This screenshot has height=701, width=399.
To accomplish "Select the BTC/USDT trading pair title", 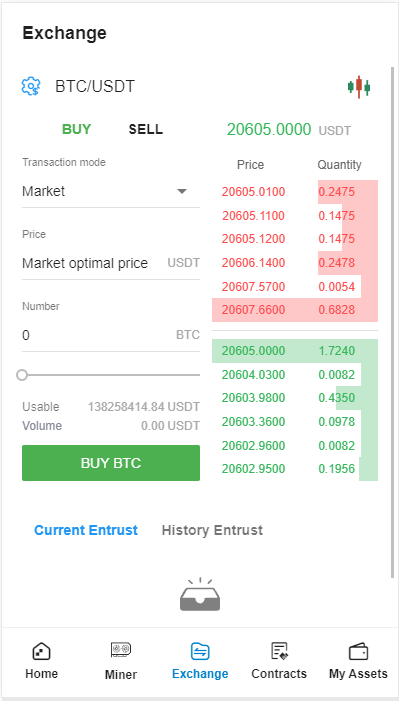I will tap(95, 86).
